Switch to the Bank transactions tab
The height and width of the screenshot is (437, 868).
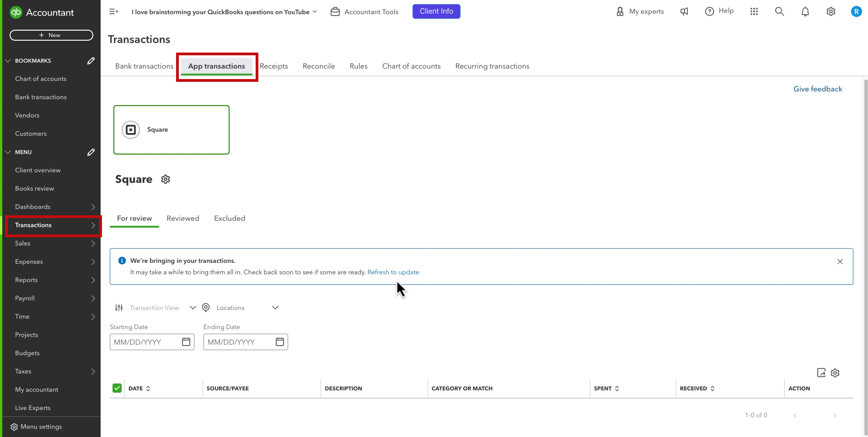point(144,66)
